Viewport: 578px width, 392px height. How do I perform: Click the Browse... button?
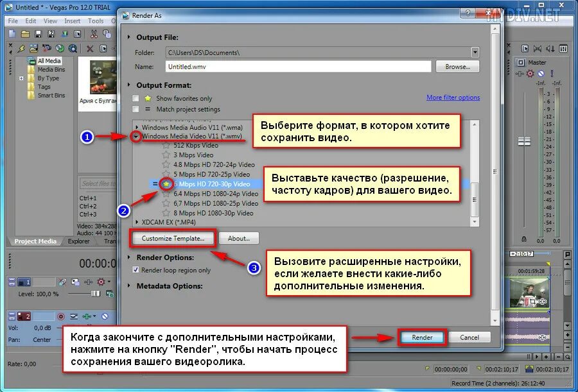457,67
